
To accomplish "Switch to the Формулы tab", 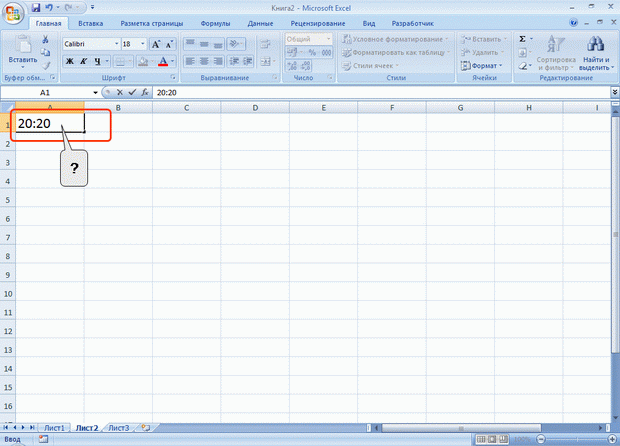I will 215,23.
